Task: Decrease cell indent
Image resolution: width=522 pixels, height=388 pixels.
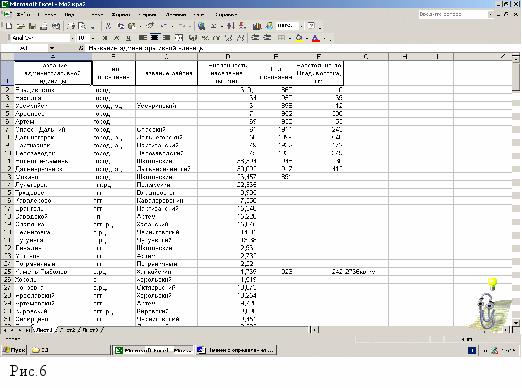Action: (x=255, y=38)
